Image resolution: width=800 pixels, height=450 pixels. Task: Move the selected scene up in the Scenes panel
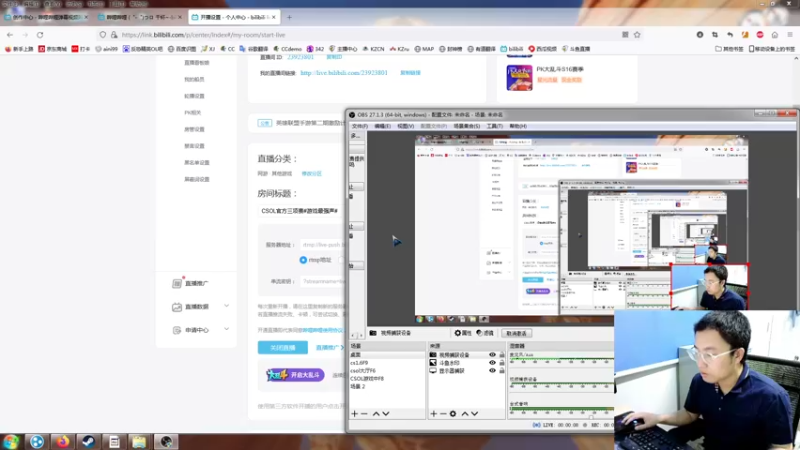tap(376, 414)
